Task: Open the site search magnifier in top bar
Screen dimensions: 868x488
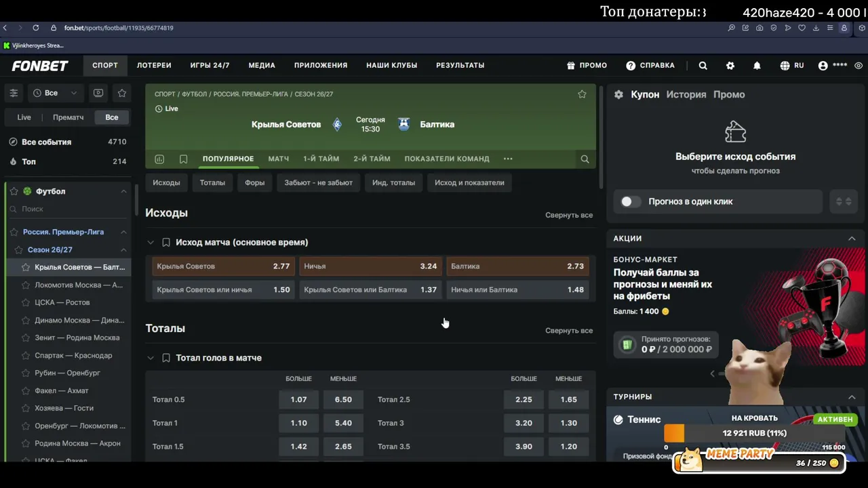Action: pyautogui.click(x=703, y=65)
